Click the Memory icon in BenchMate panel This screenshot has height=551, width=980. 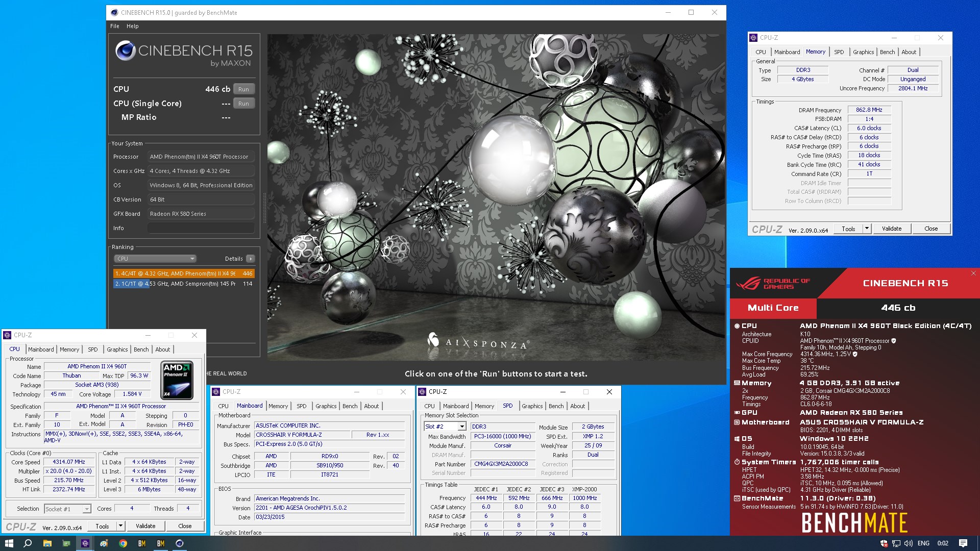pos(737,383)
